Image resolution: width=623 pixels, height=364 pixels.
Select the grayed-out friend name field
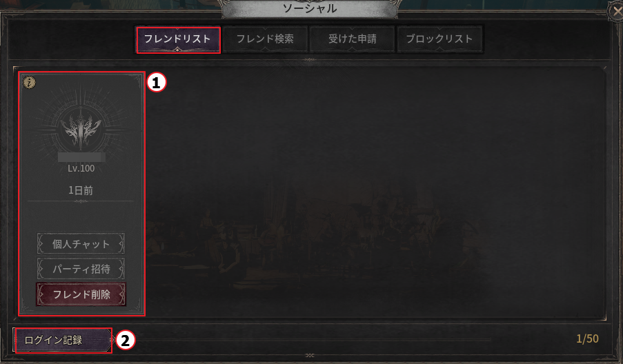(x=81, y=157)
